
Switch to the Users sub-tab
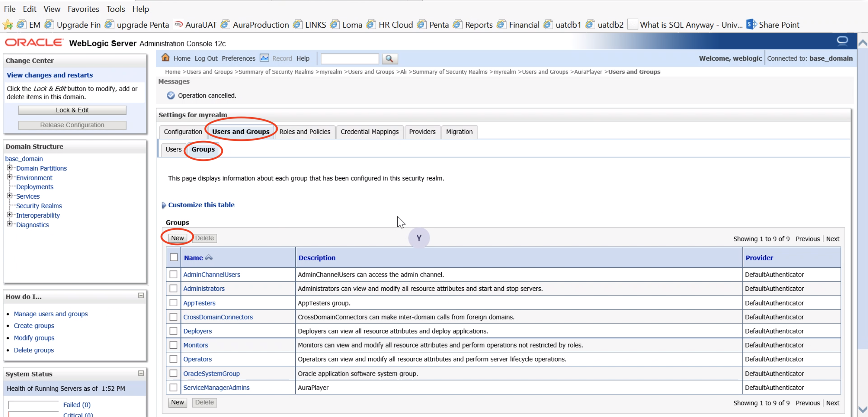[173, 149]
